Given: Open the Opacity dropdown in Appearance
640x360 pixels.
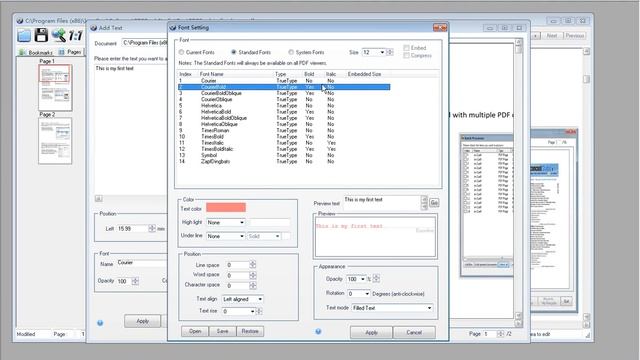Looking at the screenshot, I should [x=363, y=279].
